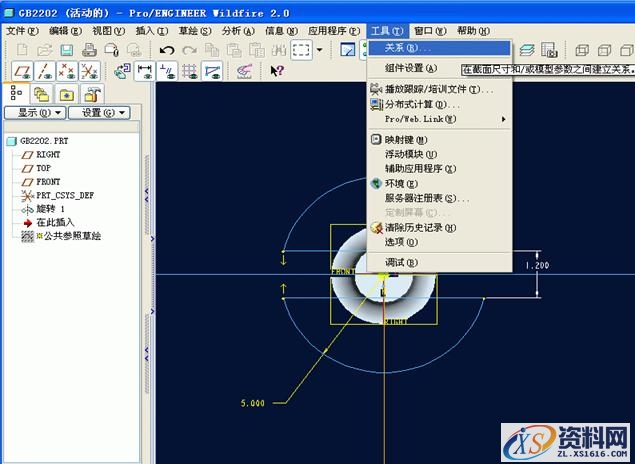Open the 帮助 menu
Image resolution: width=635 pixels, height=464 pixels.
(x=473, y=31)
